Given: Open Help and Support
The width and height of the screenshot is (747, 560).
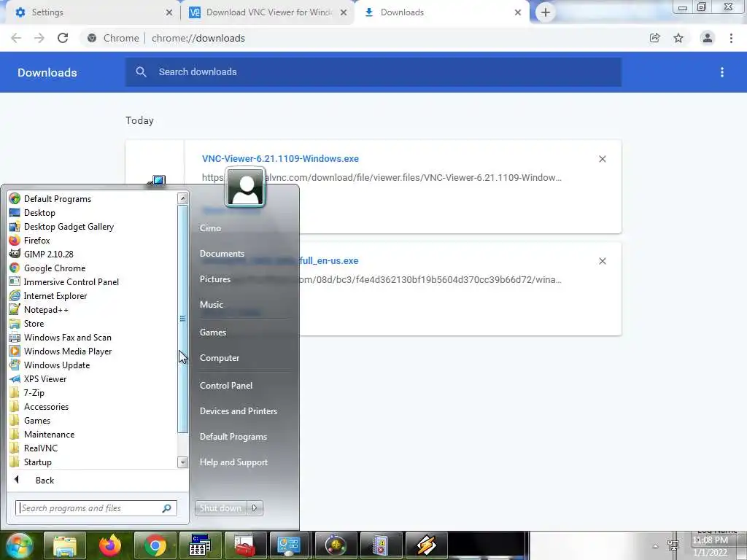Looking at the screenshot, I should click(233, 462).
